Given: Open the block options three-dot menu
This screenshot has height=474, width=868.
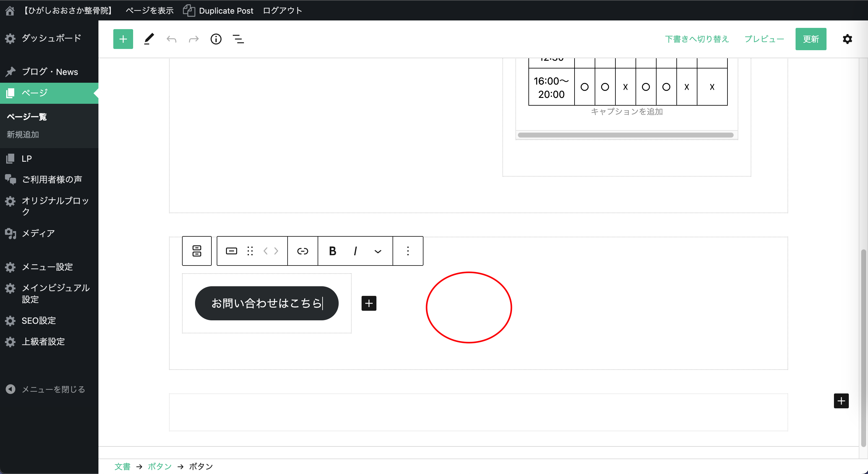Looking at the screenshot, I should pos(408,251).
